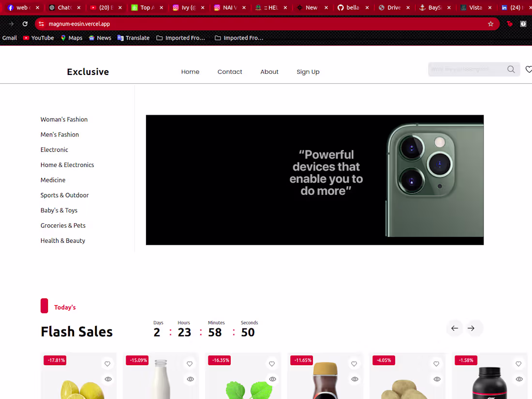Click inside the header search input field

coord(464,69)
